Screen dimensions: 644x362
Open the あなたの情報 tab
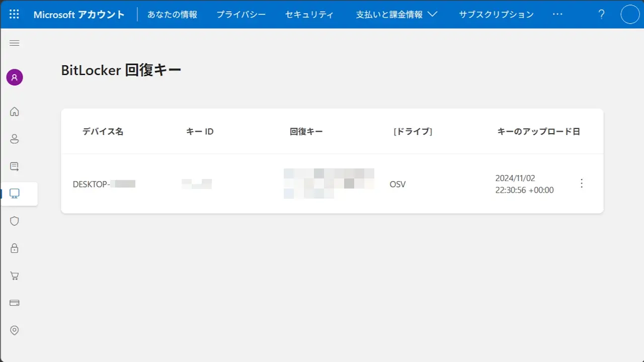[172, 15]
